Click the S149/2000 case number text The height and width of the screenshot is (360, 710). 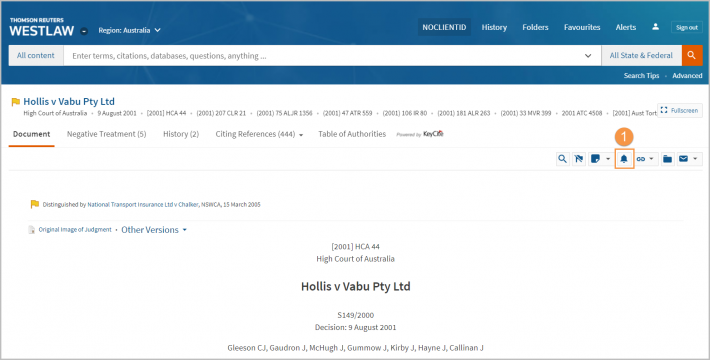coord(355,315)
